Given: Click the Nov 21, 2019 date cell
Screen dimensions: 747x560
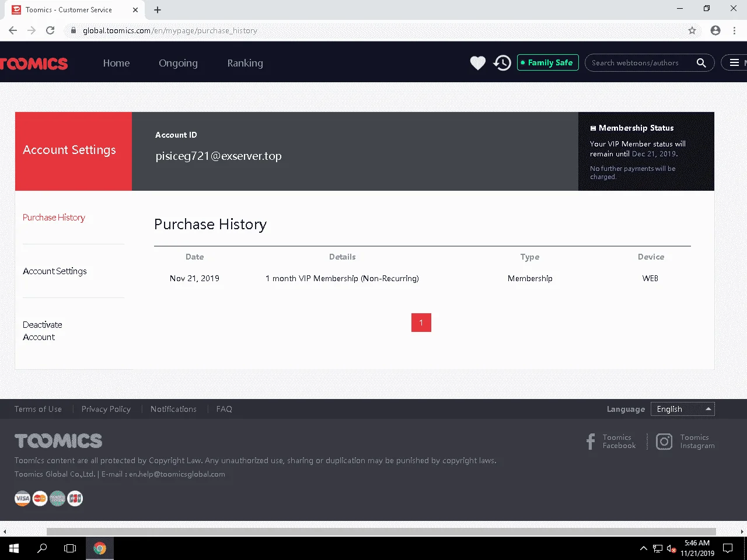Looking at the screenshot, I should (194, 278).
